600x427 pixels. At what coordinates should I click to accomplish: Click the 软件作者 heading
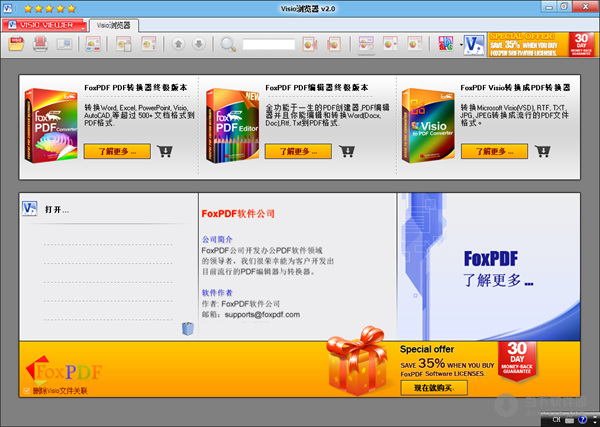[x=217, y=293]
